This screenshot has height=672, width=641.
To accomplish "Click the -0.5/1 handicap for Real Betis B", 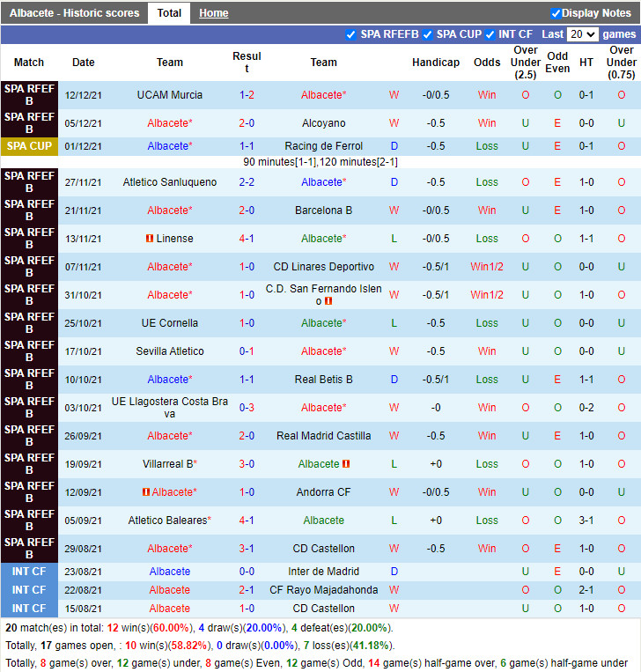I will point(436,380).
